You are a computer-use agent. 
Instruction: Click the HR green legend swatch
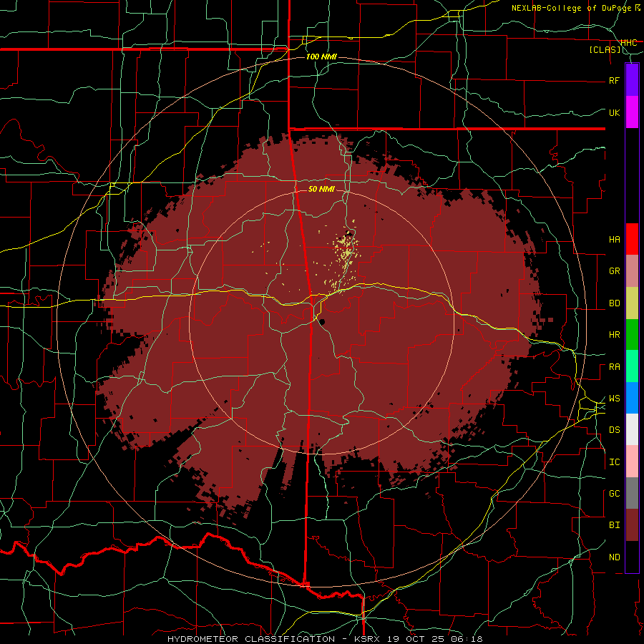coord(632,334)
